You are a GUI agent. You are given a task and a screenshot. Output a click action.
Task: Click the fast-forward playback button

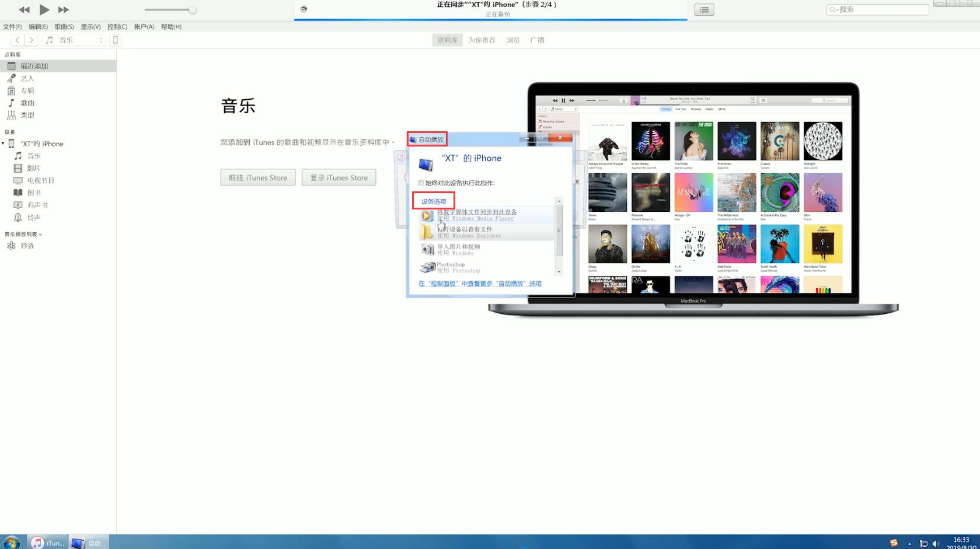pos(64,9)
